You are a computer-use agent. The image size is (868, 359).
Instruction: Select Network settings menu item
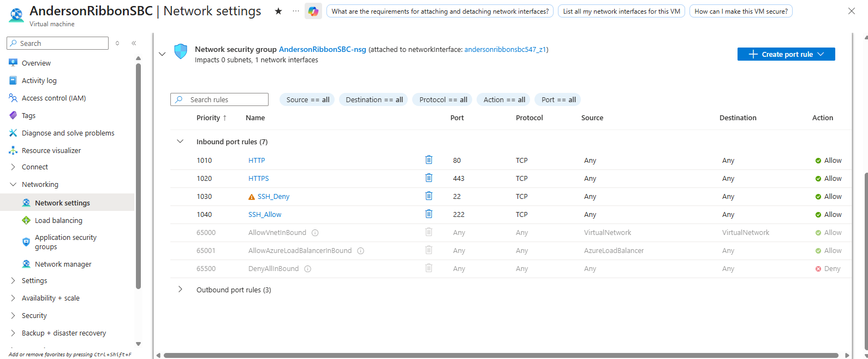pos(67,203)
